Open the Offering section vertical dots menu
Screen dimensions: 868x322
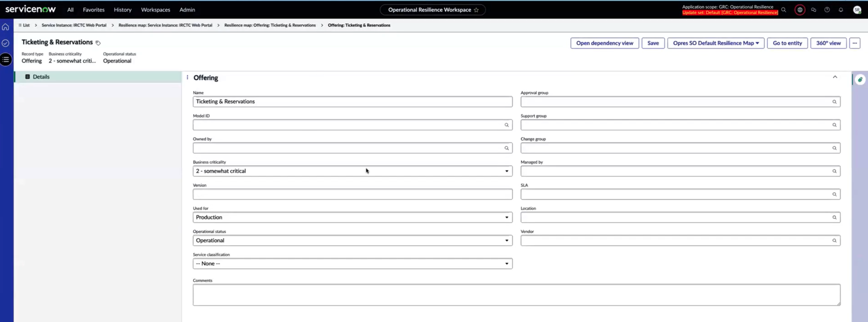click(187, 78)
